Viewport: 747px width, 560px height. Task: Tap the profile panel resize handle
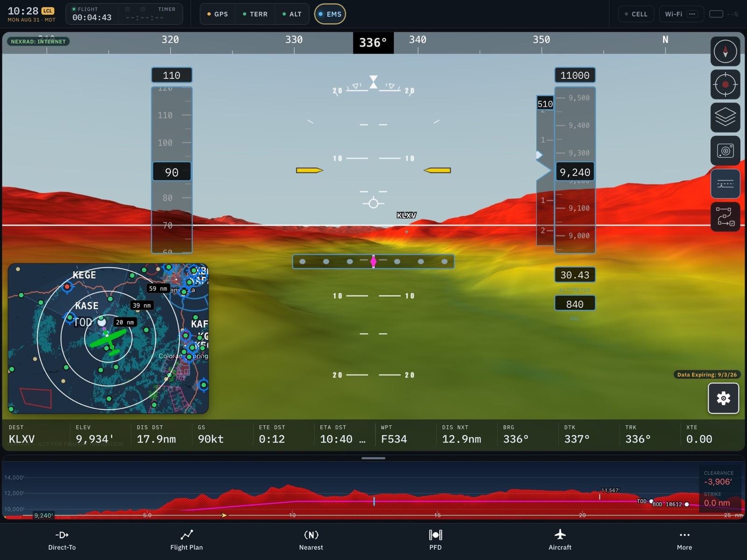click(x=373, y=458)
